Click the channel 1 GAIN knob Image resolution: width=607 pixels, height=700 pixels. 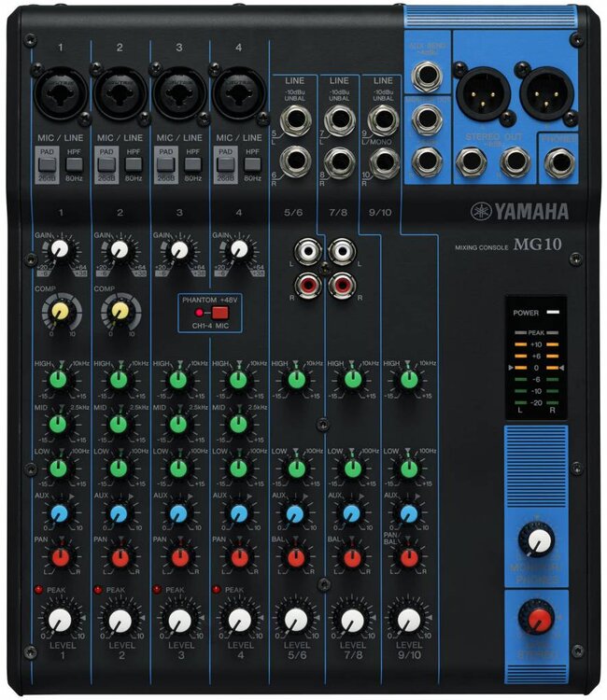[61, 249]
